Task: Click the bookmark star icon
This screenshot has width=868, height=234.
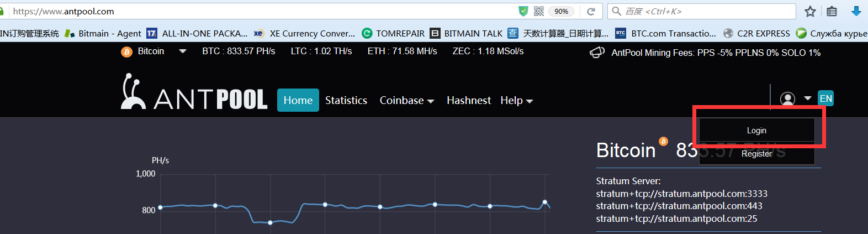Action: click(x=810, y=12)
